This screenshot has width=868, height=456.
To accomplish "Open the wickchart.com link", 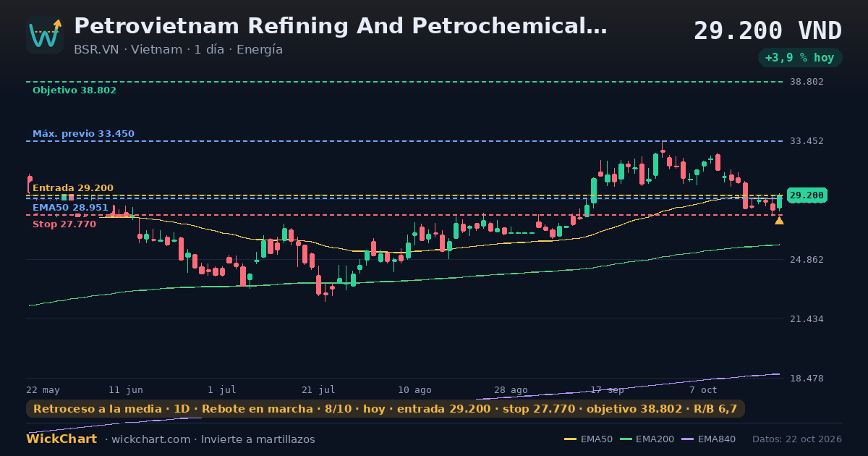I will (151, 439).
